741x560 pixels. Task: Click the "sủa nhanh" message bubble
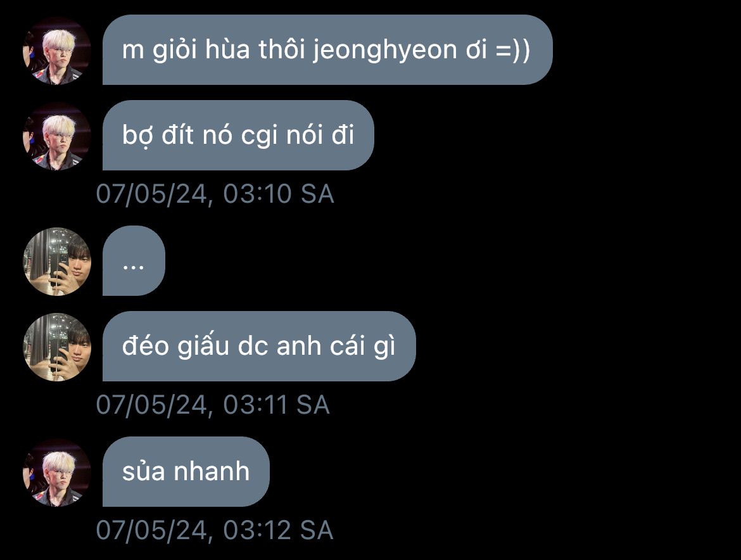pos(186,471)
